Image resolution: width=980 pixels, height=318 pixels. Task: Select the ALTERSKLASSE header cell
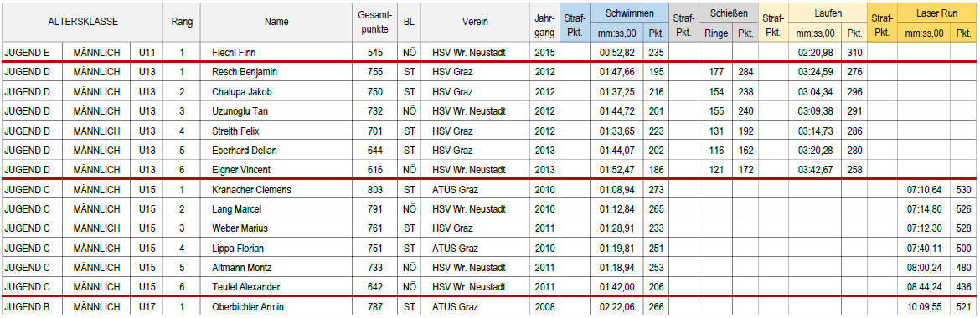(x=82, y=22)
